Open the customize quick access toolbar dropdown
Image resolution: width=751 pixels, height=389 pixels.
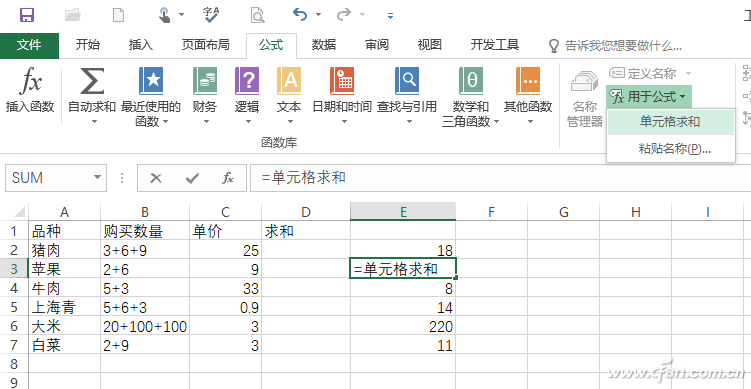point(390,16)
